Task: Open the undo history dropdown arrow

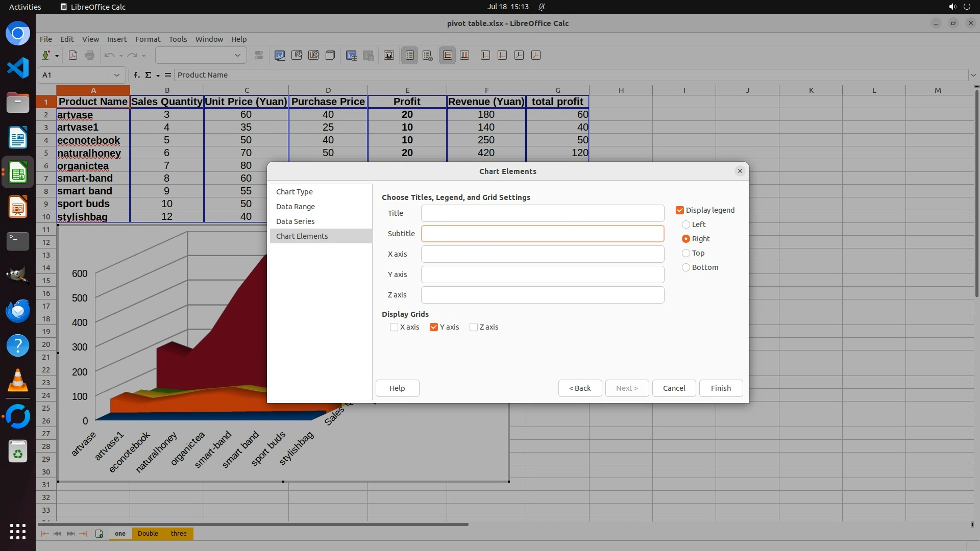Action: [x=121, y=56]
